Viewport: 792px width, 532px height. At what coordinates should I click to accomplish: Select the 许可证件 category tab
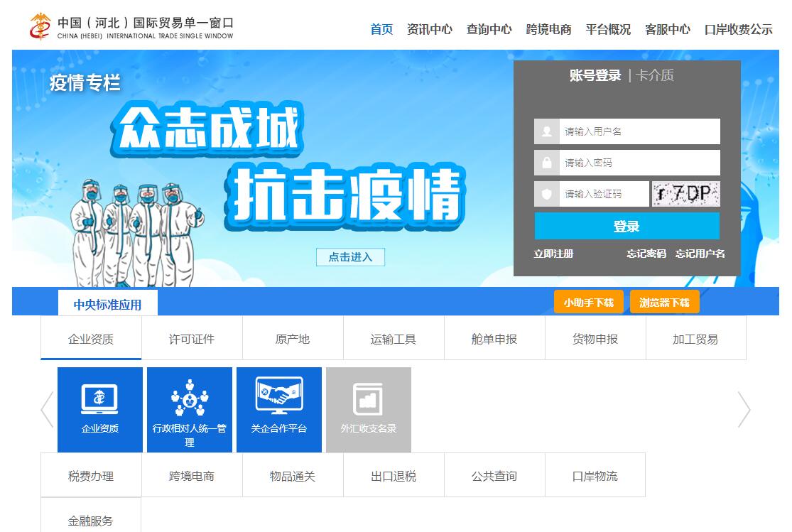point(192,339)
